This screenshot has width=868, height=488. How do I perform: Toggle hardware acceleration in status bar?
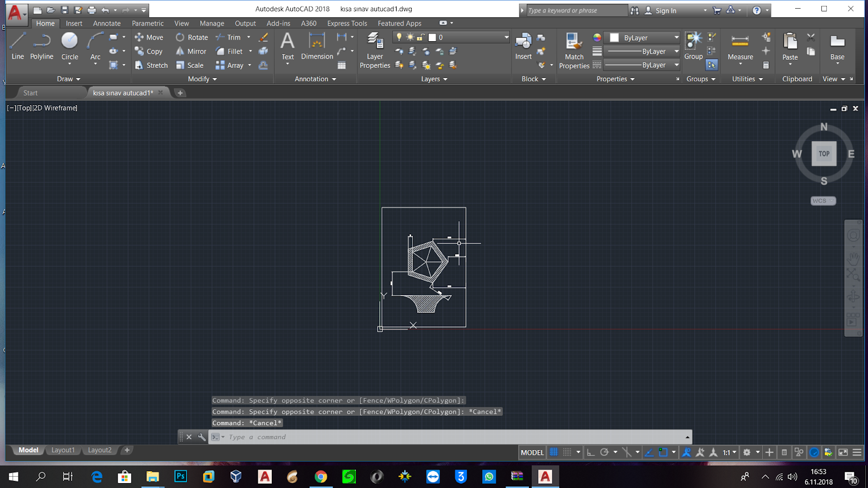tap(814, 452)
